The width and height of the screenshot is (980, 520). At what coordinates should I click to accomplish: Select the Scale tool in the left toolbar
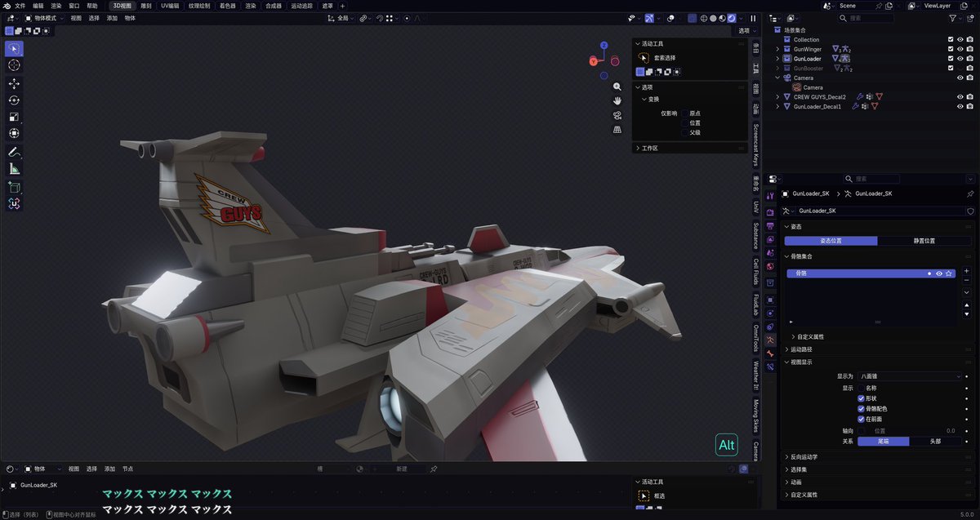point(14,117)
